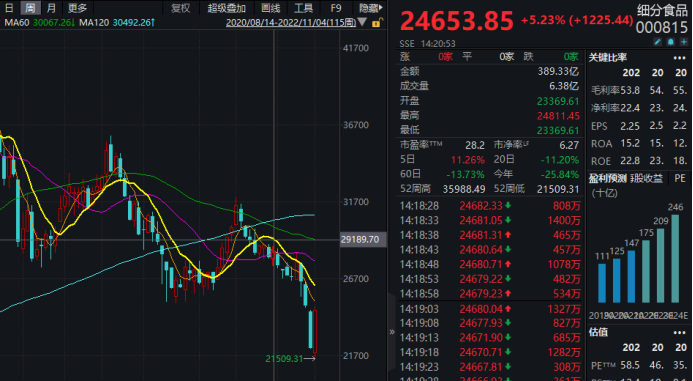Screen dimensions: 693x381
Task: Switch to the 周 weekly period tab
Action: 30,8
